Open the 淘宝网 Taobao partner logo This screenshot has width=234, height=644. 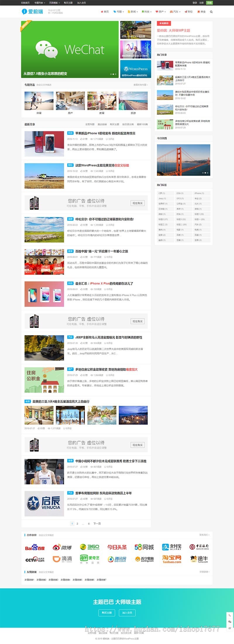tap(172, 559)
